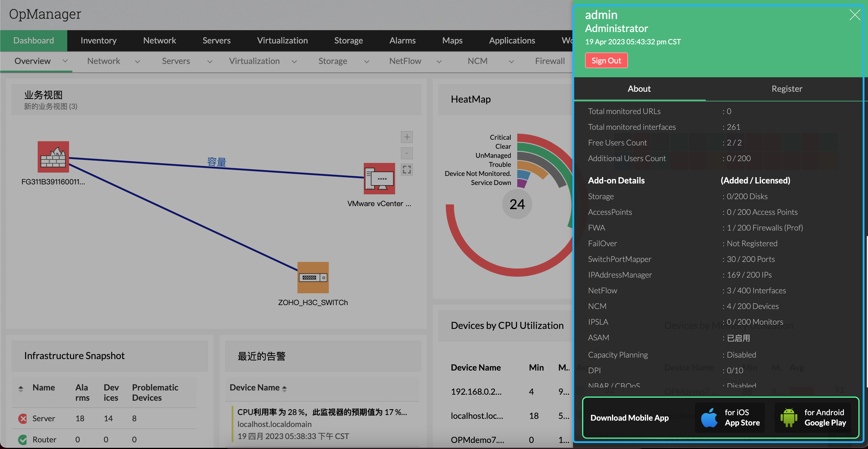Click the Apple logo icon
Viewport: 868px width, 449px height.
click(x=709, y=417)
